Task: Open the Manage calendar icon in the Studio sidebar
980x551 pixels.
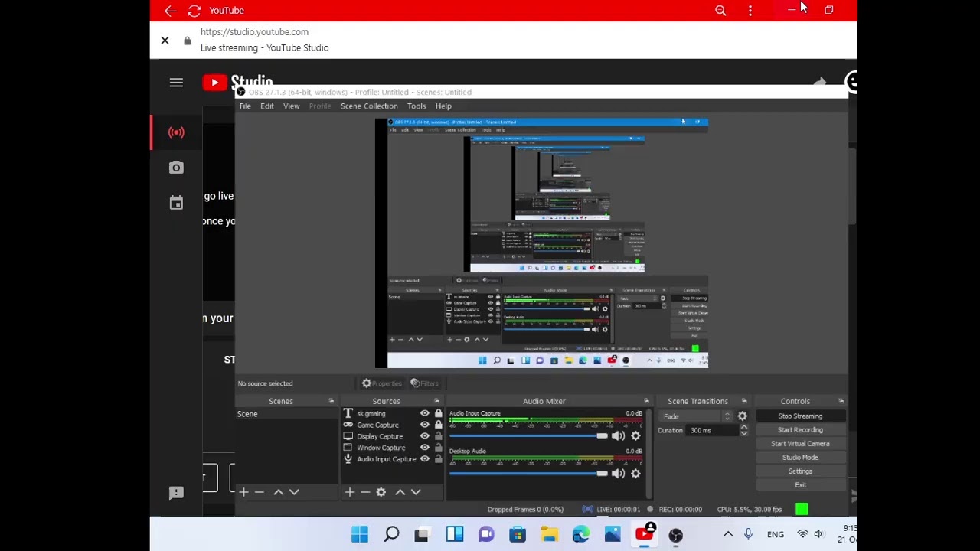Action: [176, 203]
